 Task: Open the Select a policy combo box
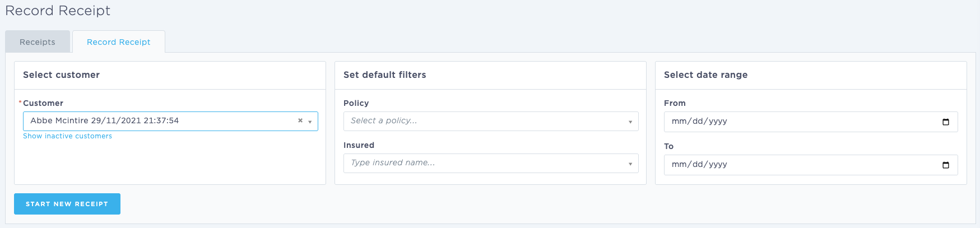[491, 121]
